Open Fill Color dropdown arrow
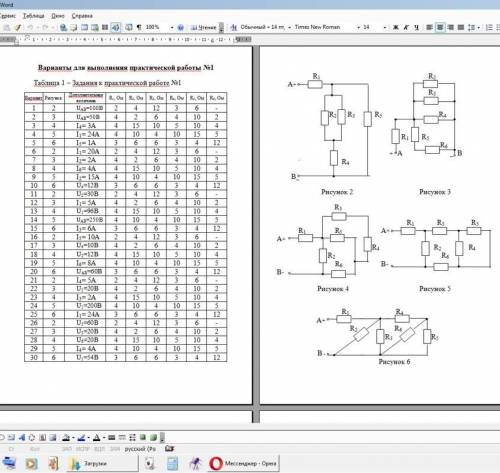The image size is (500, 473). [x=73, y=437]
